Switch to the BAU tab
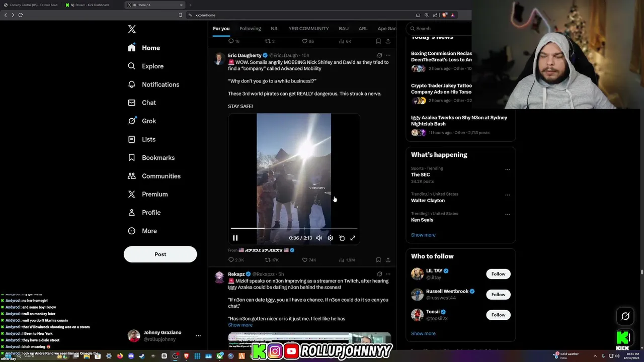 pyautogui.click(x=344, y=29)
